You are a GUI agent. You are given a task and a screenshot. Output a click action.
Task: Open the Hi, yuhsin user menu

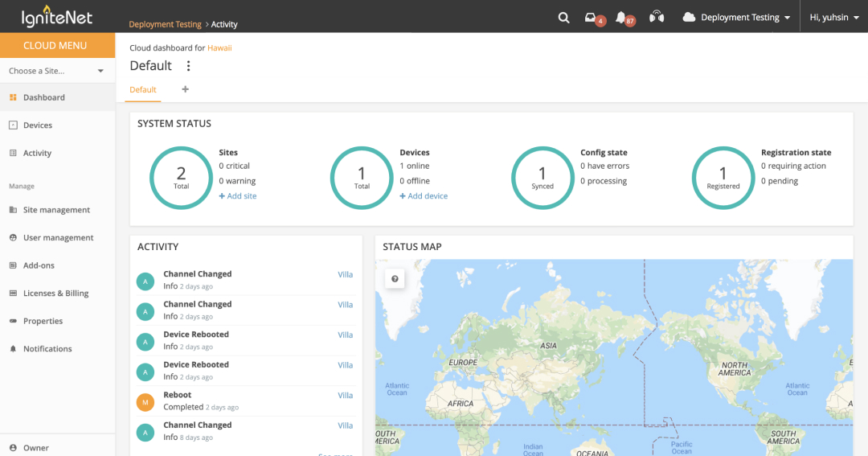click(834, 17)
